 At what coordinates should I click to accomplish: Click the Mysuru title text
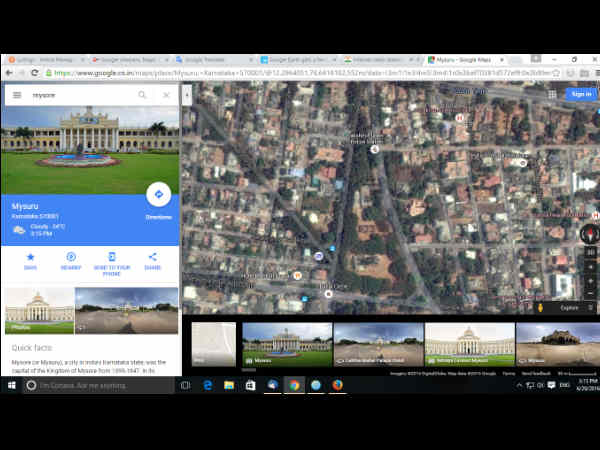coord(25,206)
